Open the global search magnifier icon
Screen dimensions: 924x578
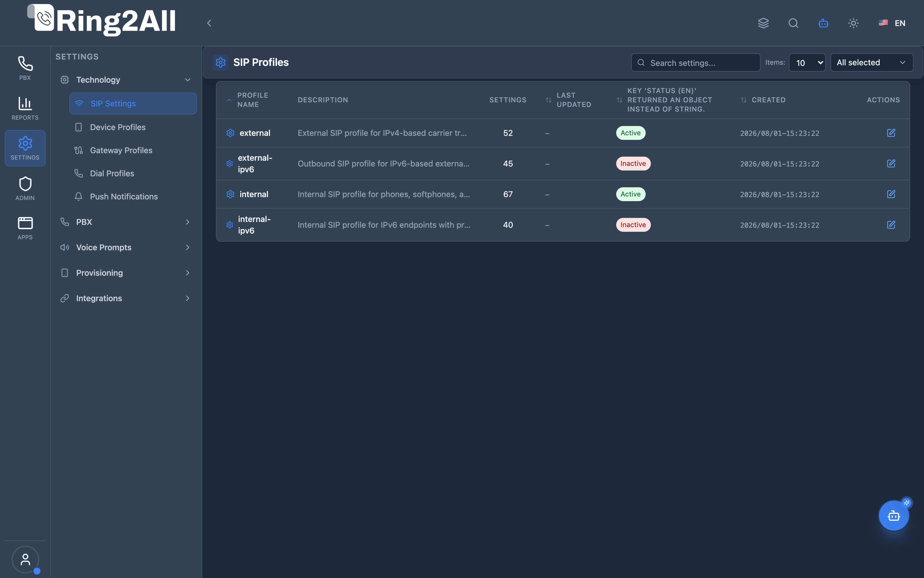pyautogui.click(x=793, y=23)
